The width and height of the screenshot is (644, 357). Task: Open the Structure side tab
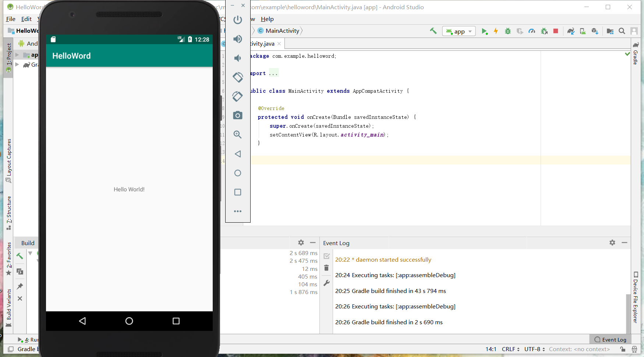8,213
